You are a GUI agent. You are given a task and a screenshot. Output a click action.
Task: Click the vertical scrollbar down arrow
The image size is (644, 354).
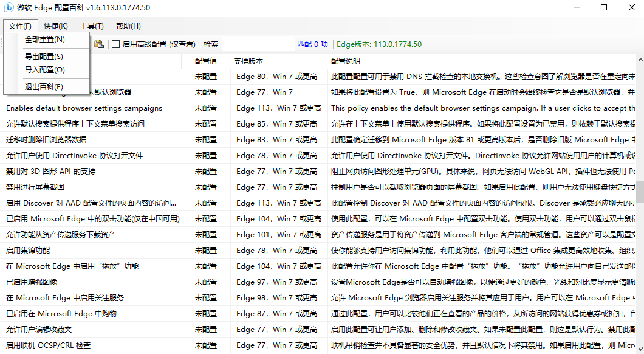pyautogui.click(x=640, y=349)
